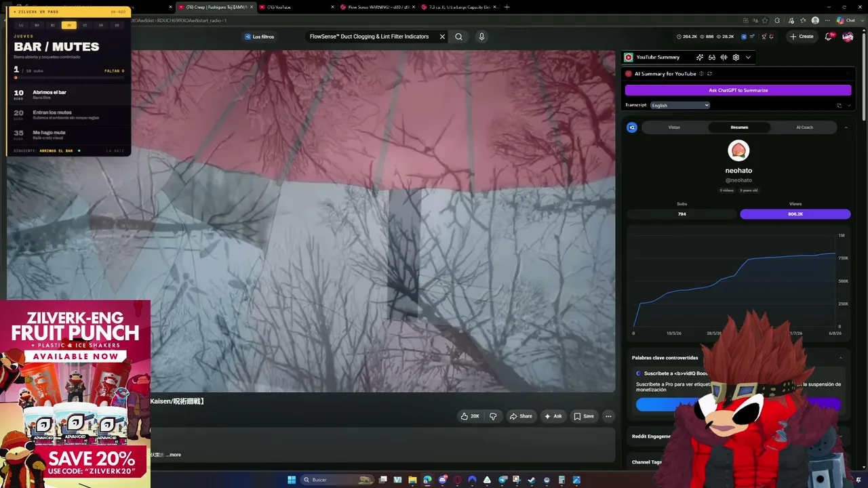
Task: Click the audio waveform icon in YouTube Summary
Action: 724,58
